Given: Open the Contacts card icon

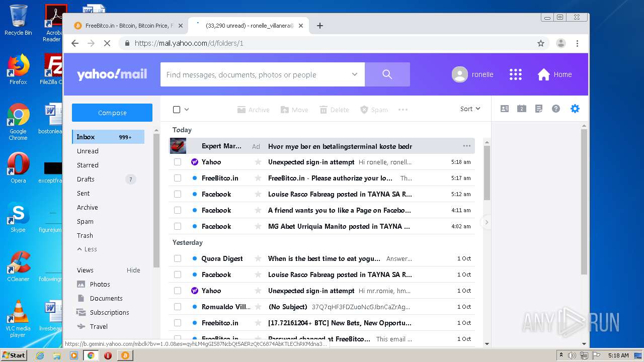Looking at the screenshot, I should coord(505,109).
